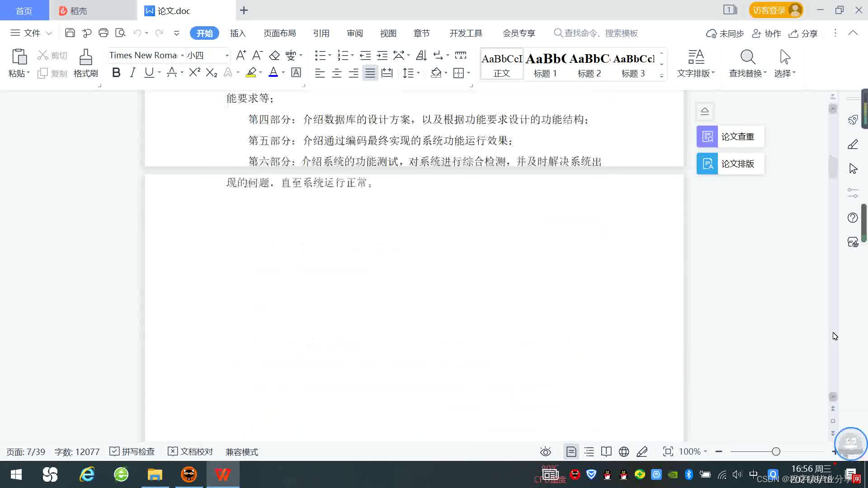Click the zoom slider handle
The width and height of the screenshot is (868, 488).
[776, 451]
